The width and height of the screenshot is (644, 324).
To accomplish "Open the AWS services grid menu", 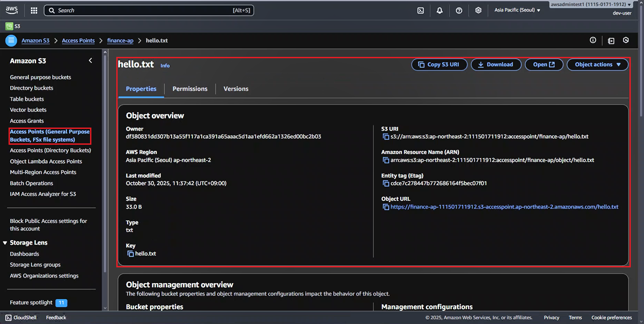I will (34, 10).
